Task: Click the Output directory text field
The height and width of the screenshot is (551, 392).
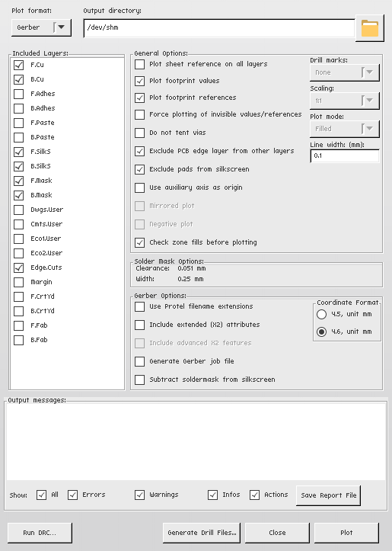Action: (x=219, y=27)
